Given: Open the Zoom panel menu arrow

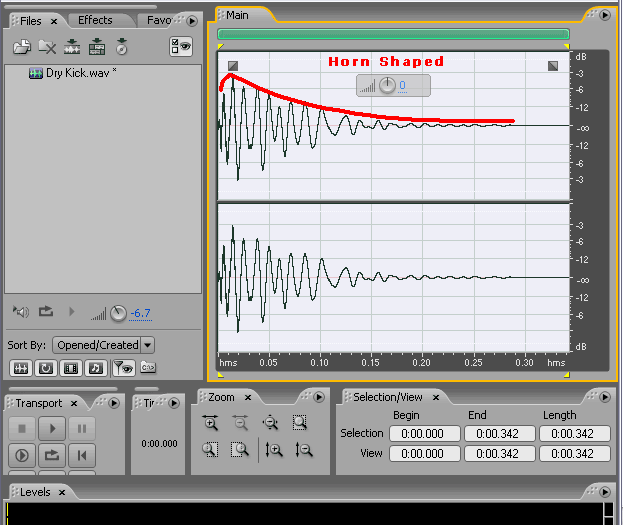Looking at the screenshot, I should point(319,397).
